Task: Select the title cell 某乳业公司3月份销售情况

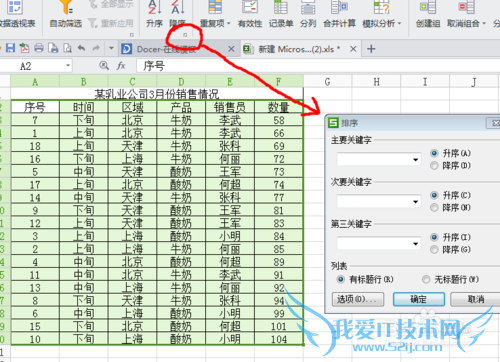Action: (x=157, y=94)
